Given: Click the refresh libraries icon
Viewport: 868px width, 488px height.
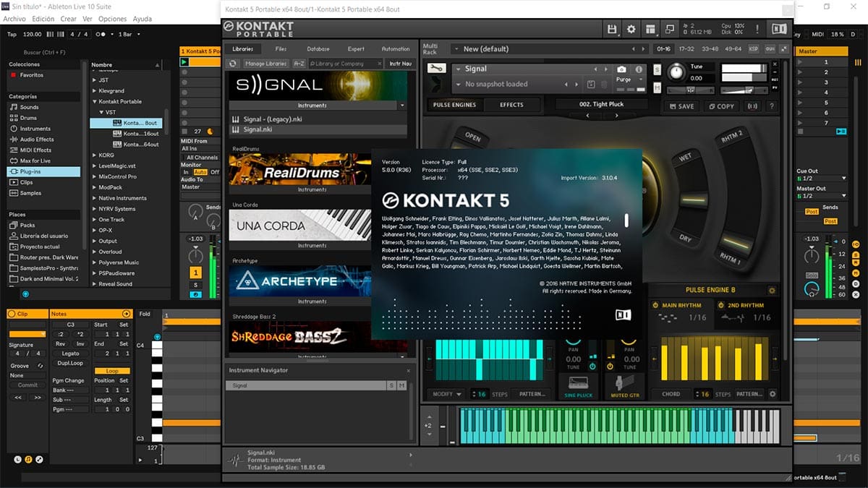Looking at the screenshot, I should [233, 64].
